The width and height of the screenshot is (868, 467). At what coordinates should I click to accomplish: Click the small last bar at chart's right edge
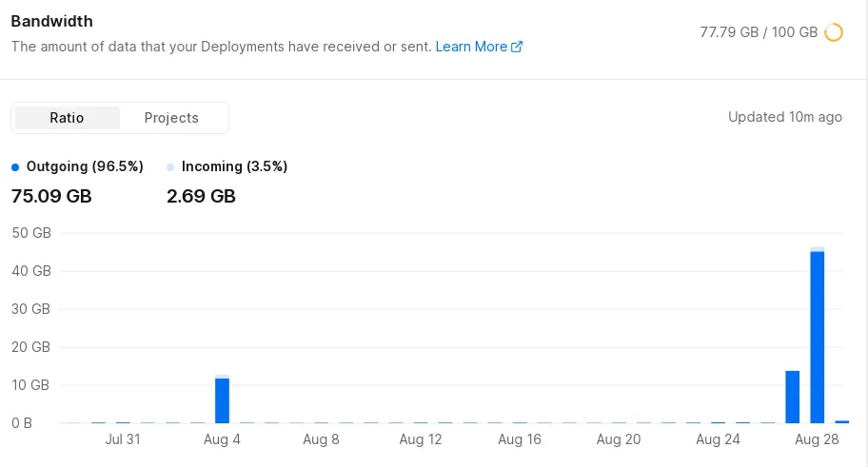(x=841, y=420)
